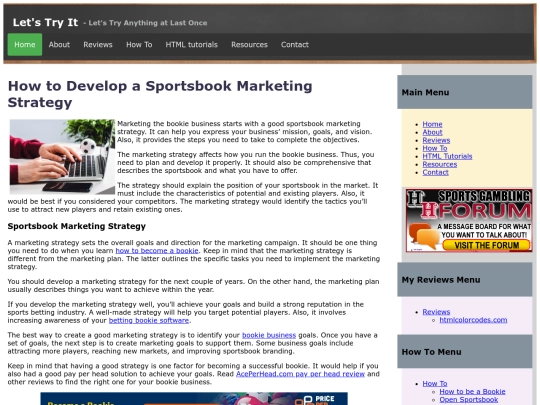This screenshot has width=540, height=405.
Task: Click Resources in top navigation bar
Action: (x=249, y=44)
